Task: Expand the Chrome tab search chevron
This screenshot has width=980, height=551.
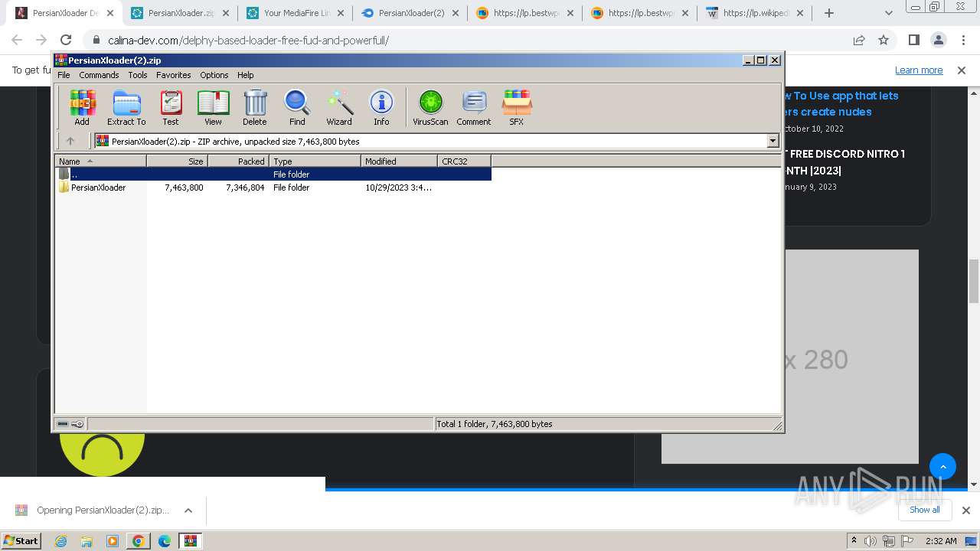Action: tap(888, 13)
